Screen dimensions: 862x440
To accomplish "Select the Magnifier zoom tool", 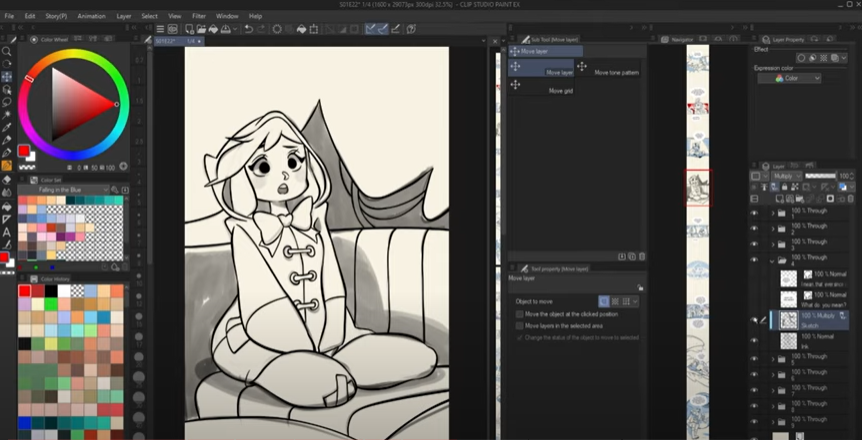I will tap(7, 50).
